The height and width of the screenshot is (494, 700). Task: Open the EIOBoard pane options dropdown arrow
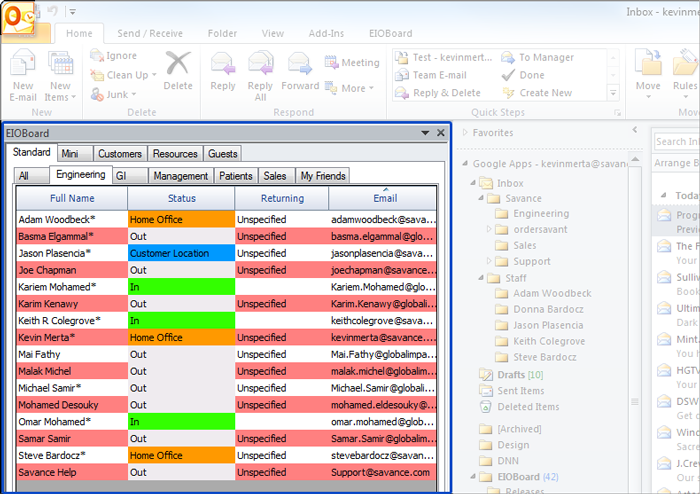425,133
